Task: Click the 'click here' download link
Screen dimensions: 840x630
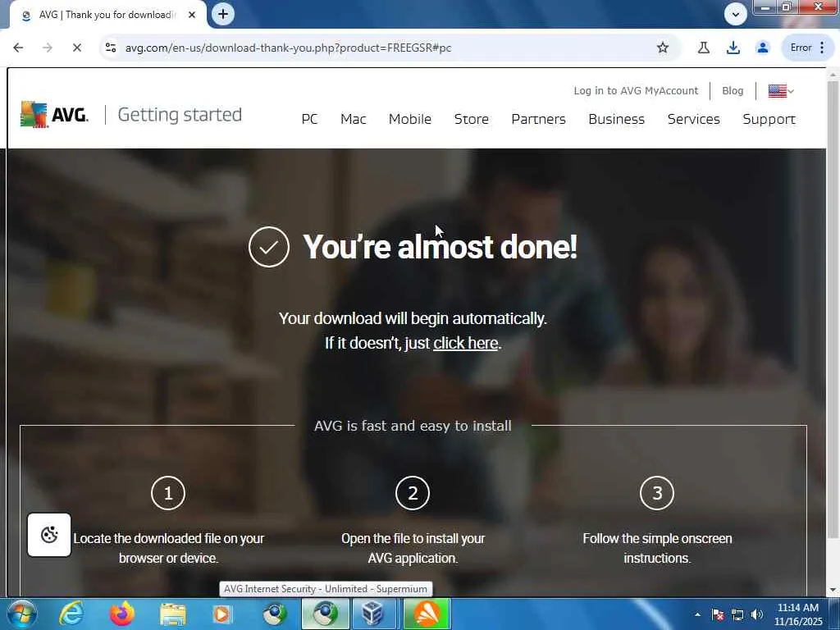Action: [466, 343]
